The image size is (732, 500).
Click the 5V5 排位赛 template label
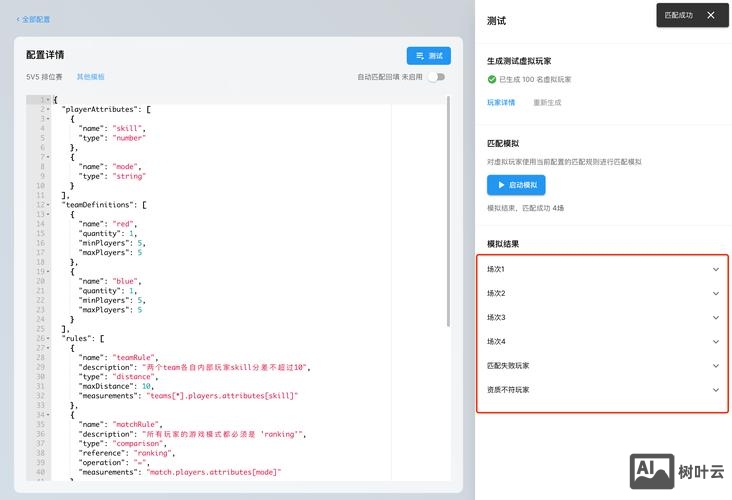(x=44, y=77)
